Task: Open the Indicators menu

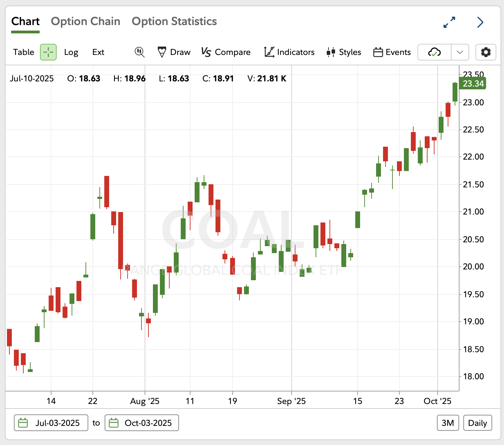Action: [x=289, y=52]
